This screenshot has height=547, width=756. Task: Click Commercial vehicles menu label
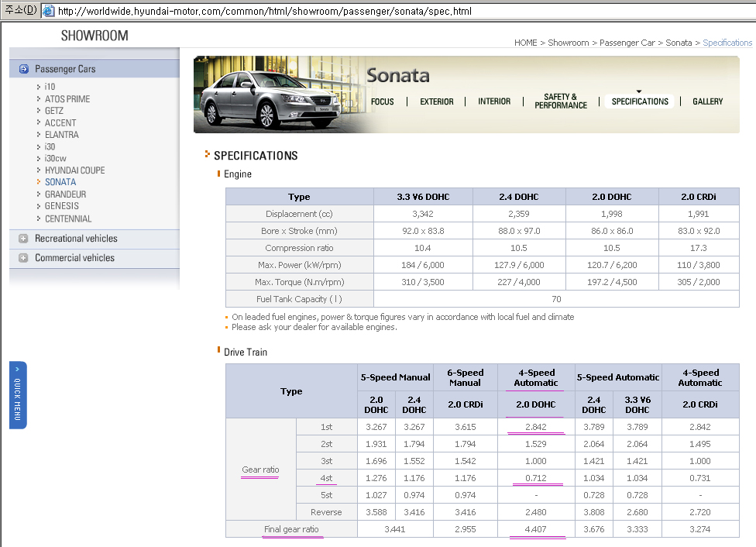(74, 257)
